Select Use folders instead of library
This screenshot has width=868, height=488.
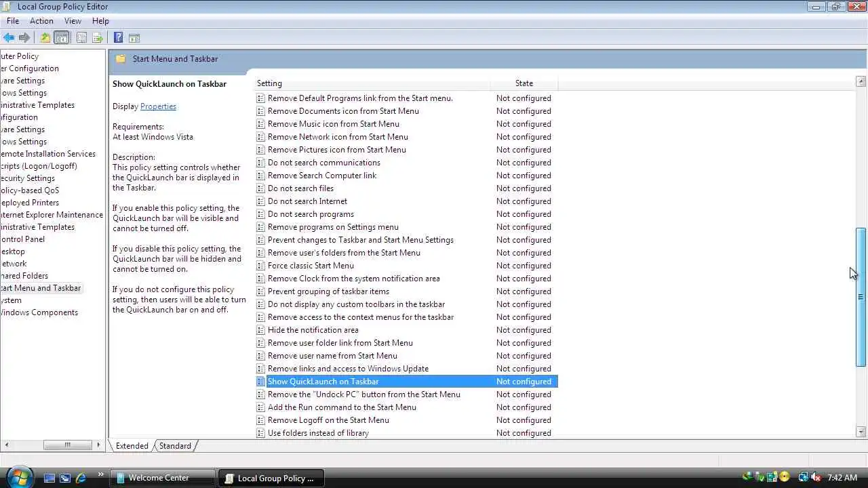[x=318, y=433]
